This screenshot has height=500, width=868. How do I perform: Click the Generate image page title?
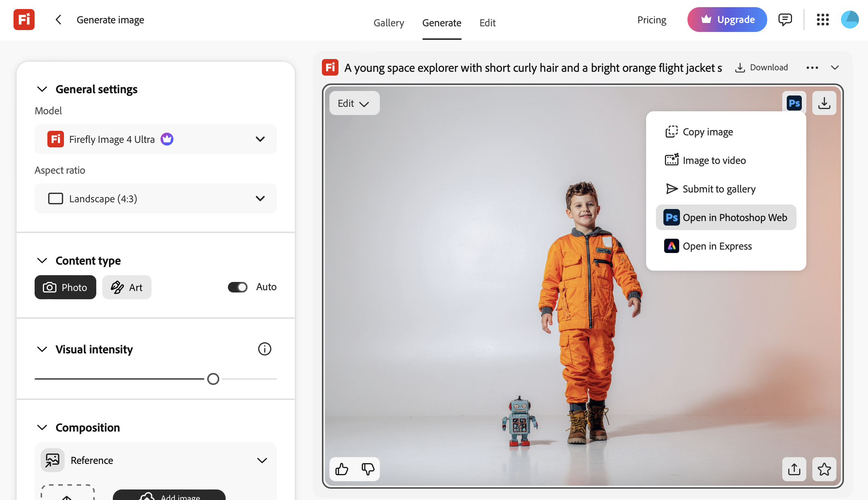coord(110,20)
